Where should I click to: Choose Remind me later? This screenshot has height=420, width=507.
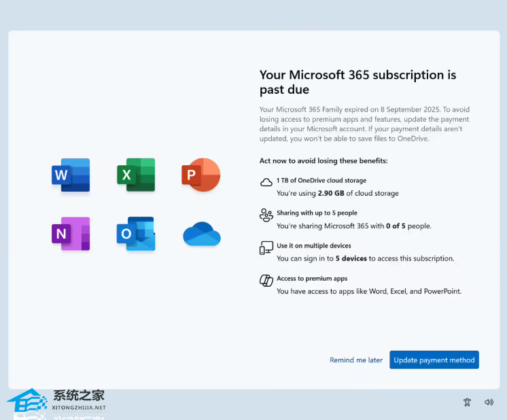(x=356, y=360)
